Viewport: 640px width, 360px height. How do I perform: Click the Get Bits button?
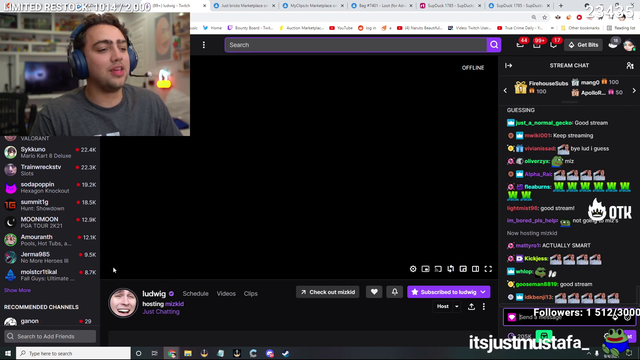(x=583, y=45)
